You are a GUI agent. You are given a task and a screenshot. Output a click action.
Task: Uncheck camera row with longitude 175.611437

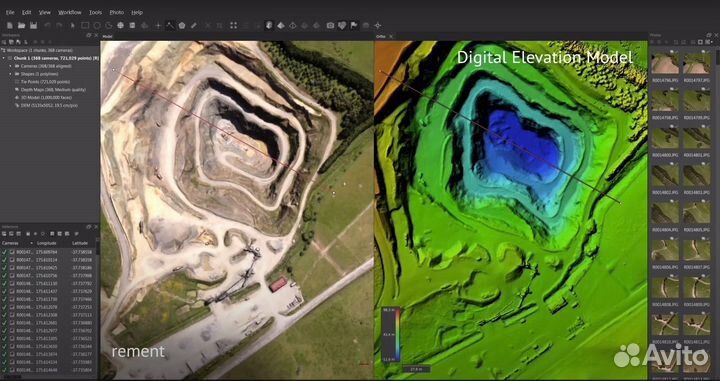pyautogui.click(x=5, y=291)
